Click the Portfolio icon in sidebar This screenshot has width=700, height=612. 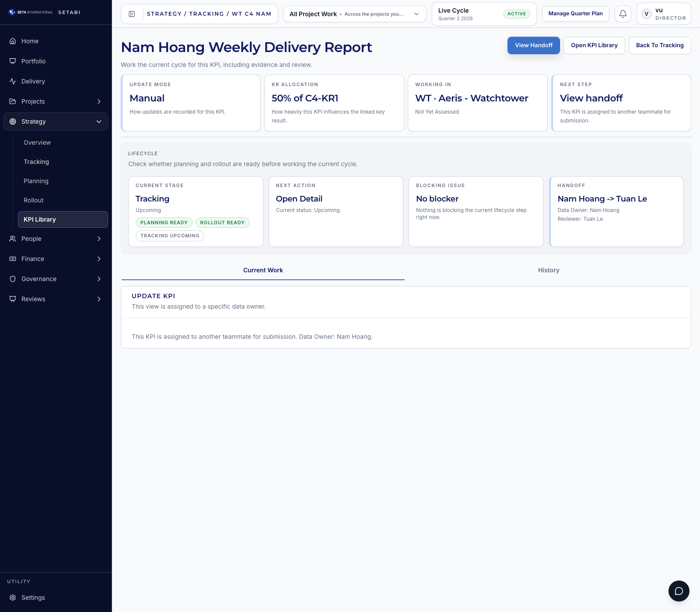click(13, 61)
